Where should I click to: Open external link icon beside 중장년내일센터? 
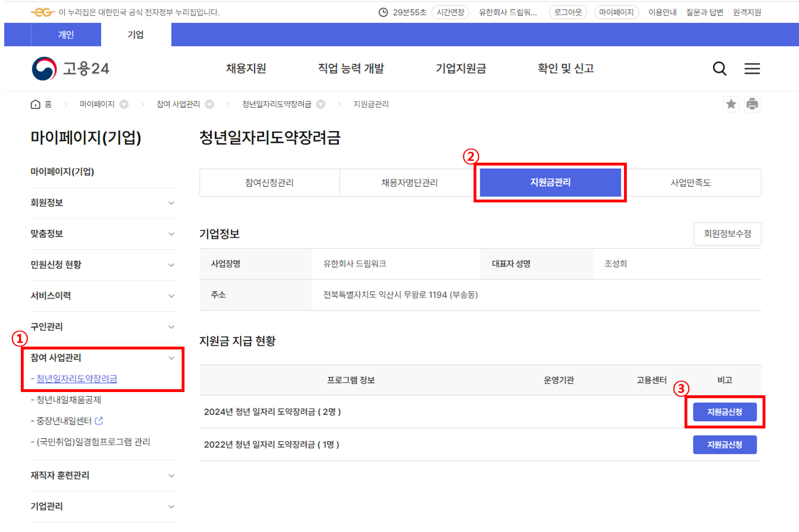coord(99,420)
